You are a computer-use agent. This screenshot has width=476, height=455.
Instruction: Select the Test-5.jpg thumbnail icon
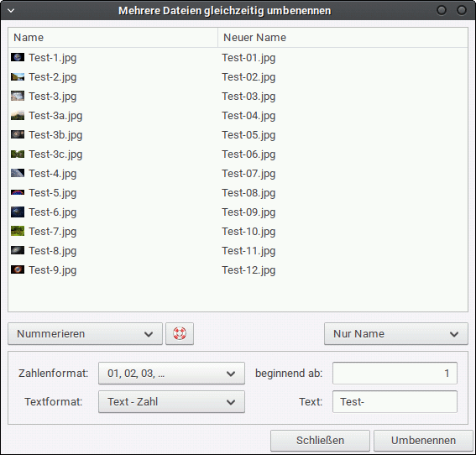(x=18, y=192)
